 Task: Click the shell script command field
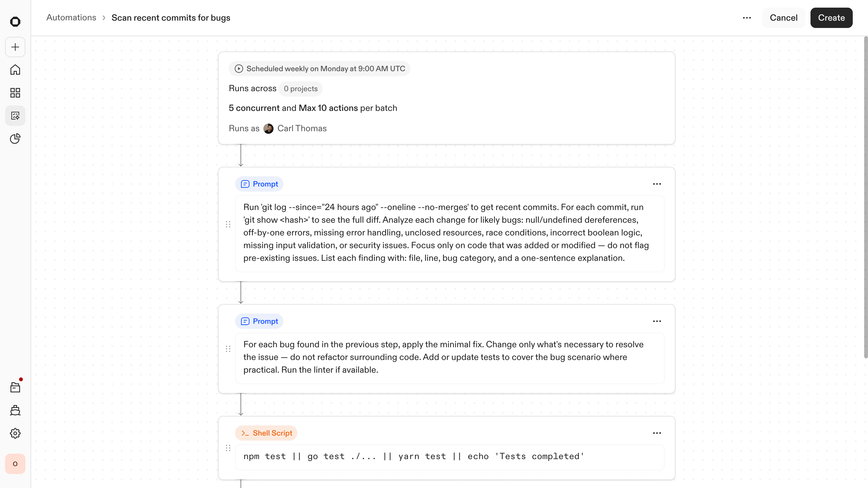tap(449, 457)
